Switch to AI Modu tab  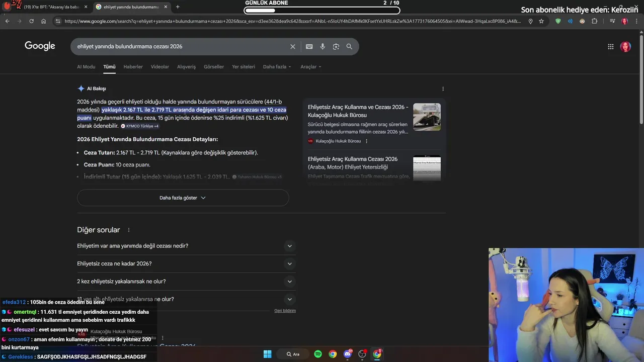point(86,67)
